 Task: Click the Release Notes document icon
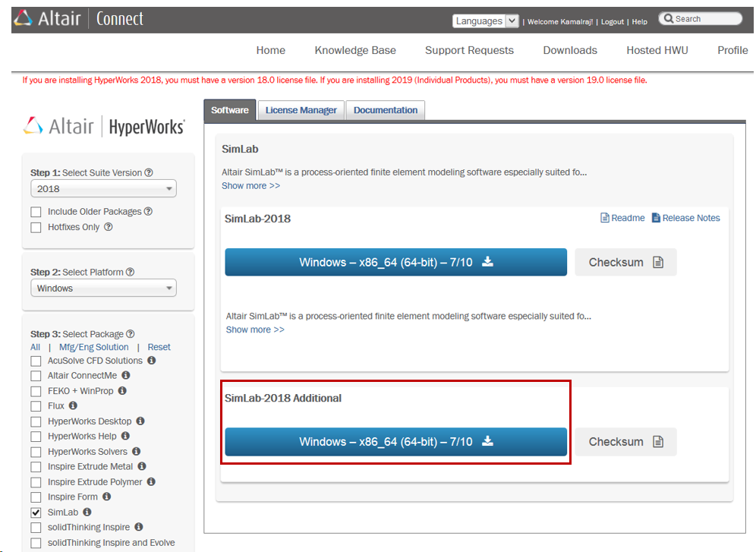(x=657, y=218)
